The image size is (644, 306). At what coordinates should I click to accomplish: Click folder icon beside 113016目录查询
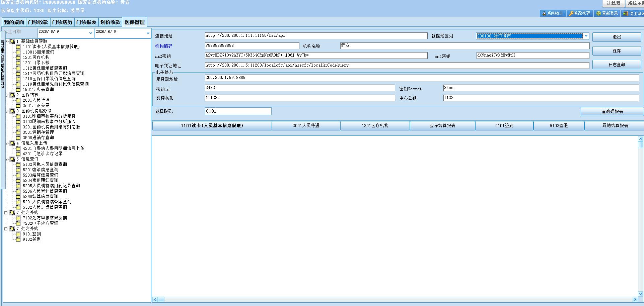[x=18, y=52]
